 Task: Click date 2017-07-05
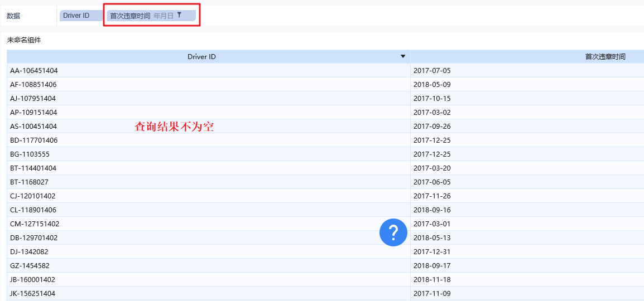point(432,71)
